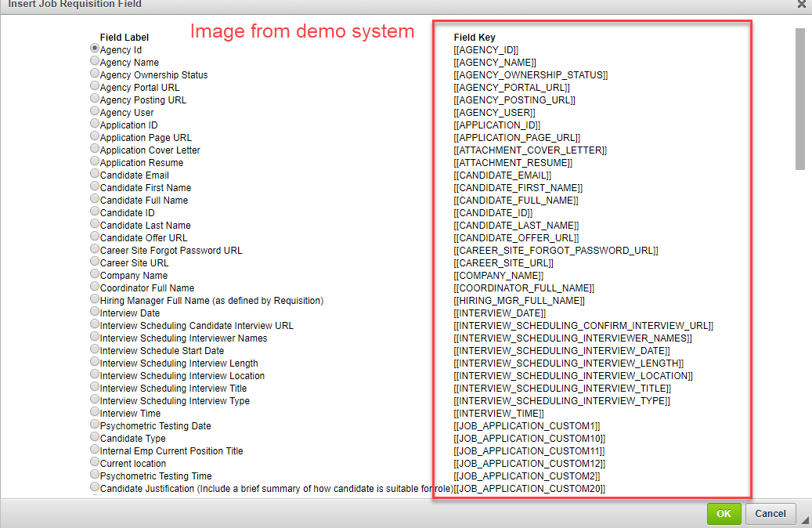Select Application Page URL radio button
This screenshot has width=812, height=528.
tap(94, 136)
